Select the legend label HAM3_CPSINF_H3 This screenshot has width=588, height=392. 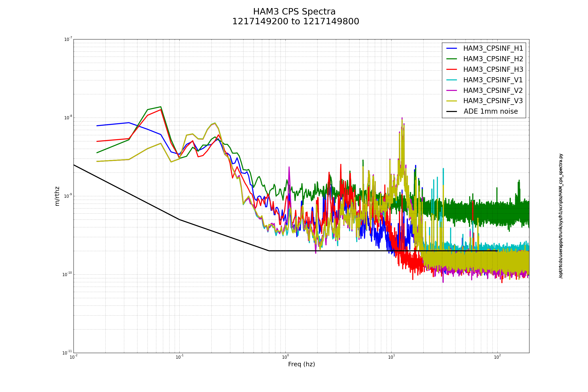tap(493, 70)
